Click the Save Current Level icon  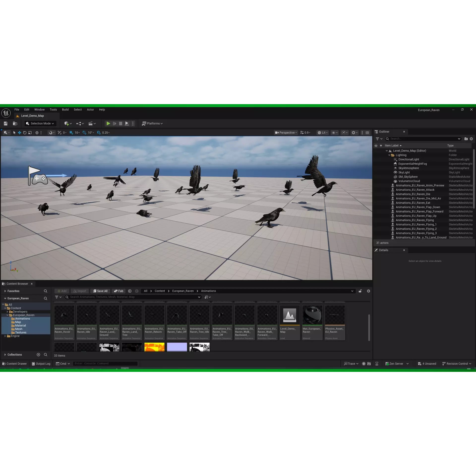5,123
